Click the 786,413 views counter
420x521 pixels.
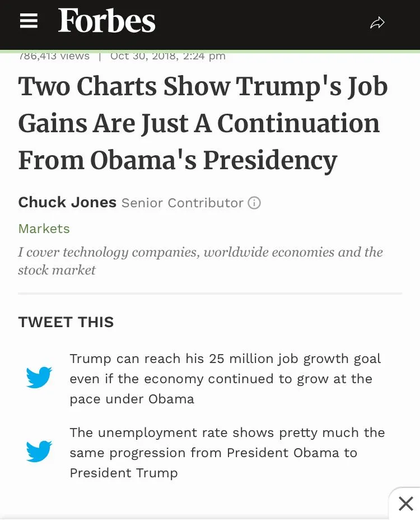point(54,56)
